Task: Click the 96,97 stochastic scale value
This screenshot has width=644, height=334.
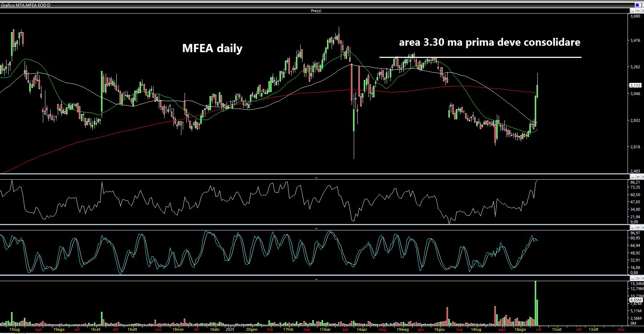Action: pos(635,233)
